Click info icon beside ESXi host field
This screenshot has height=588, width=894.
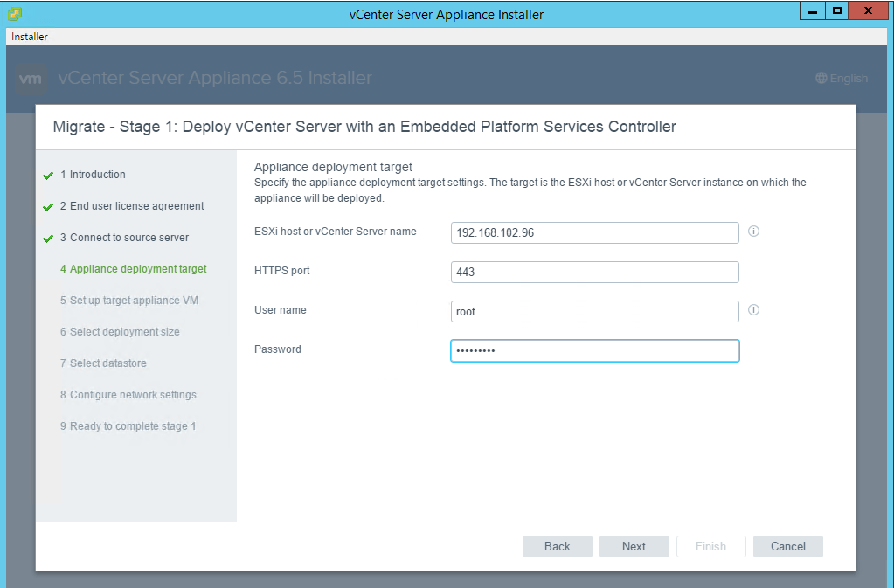click(753, 232)
